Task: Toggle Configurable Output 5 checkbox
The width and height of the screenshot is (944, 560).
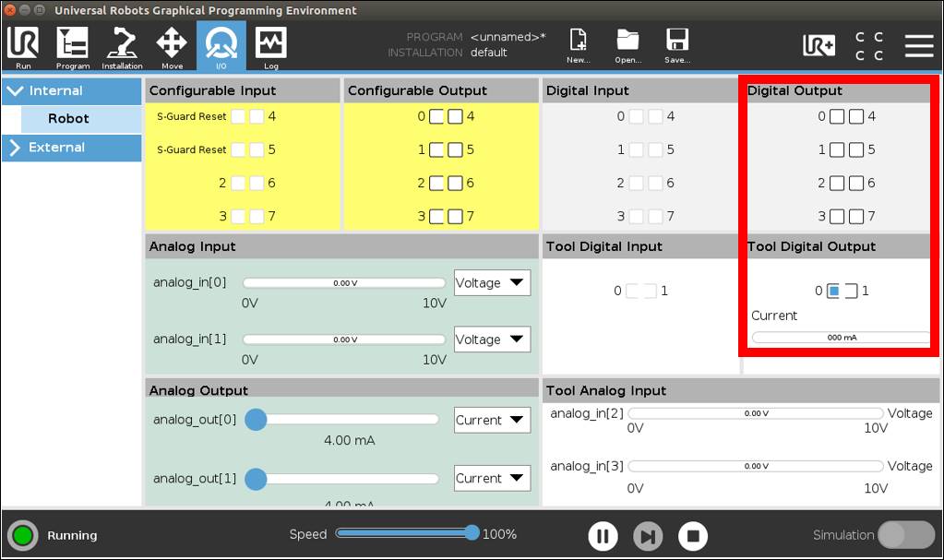Action: click(456, 149)
